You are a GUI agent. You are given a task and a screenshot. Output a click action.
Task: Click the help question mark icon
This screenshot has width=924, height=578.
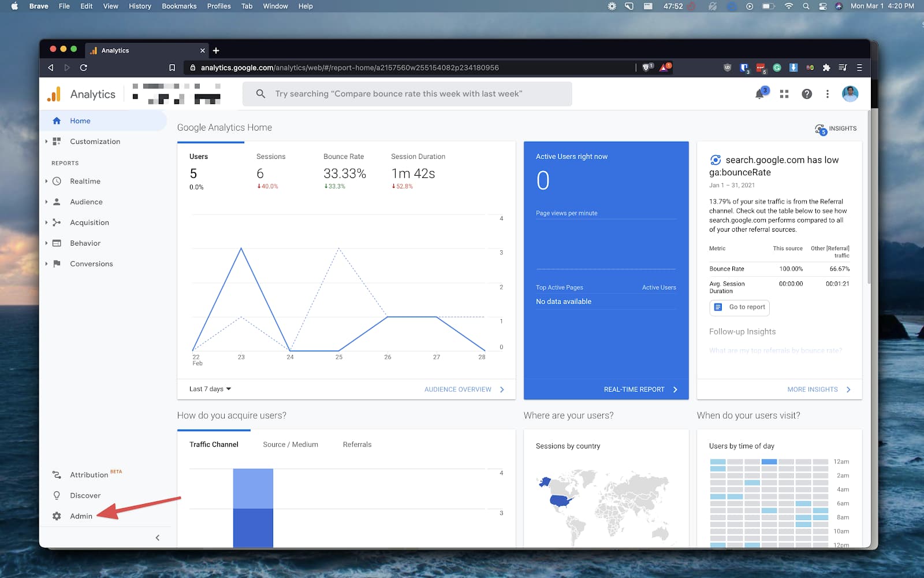807,94
